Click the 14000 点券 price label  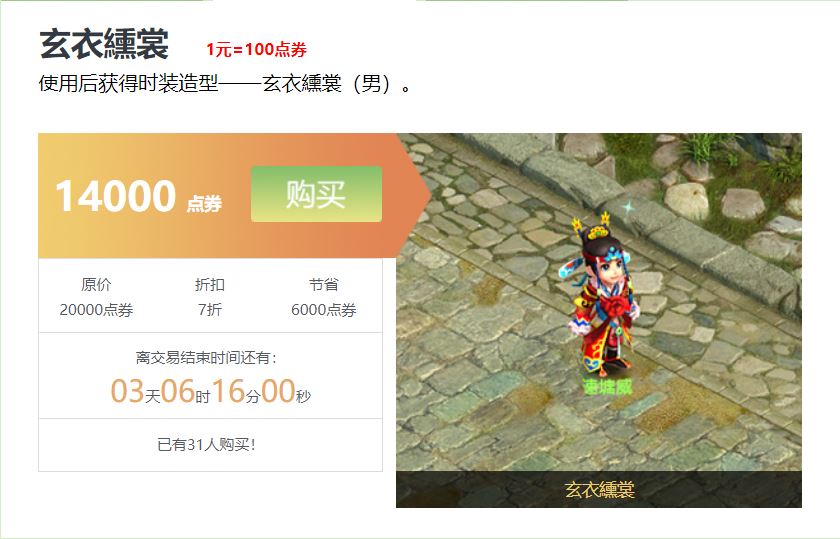click(x=138, y=196)
